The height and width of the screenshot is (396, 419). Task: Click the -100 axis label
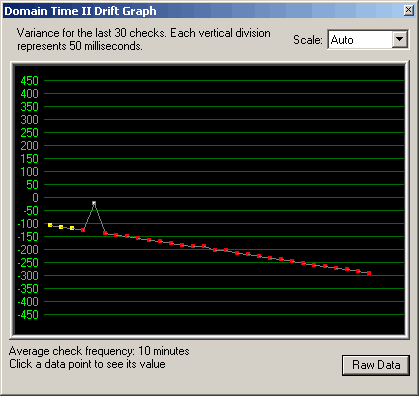28,224
